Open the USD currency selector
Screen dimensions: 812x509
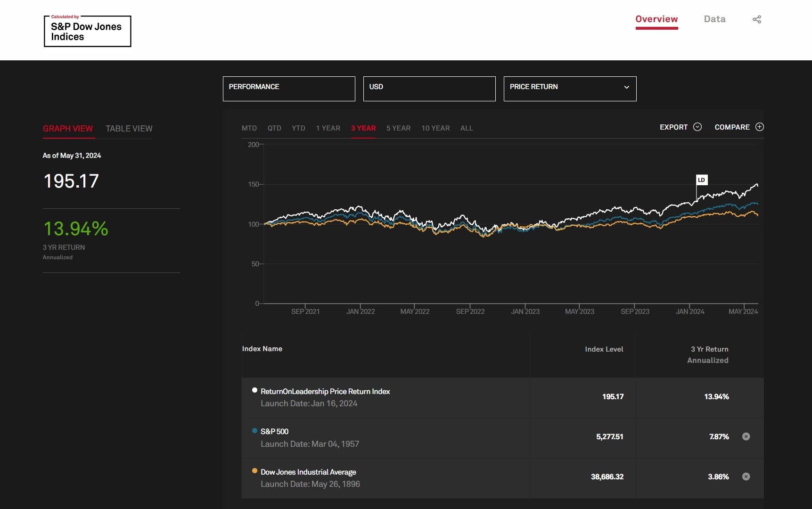tap(429, 89)
